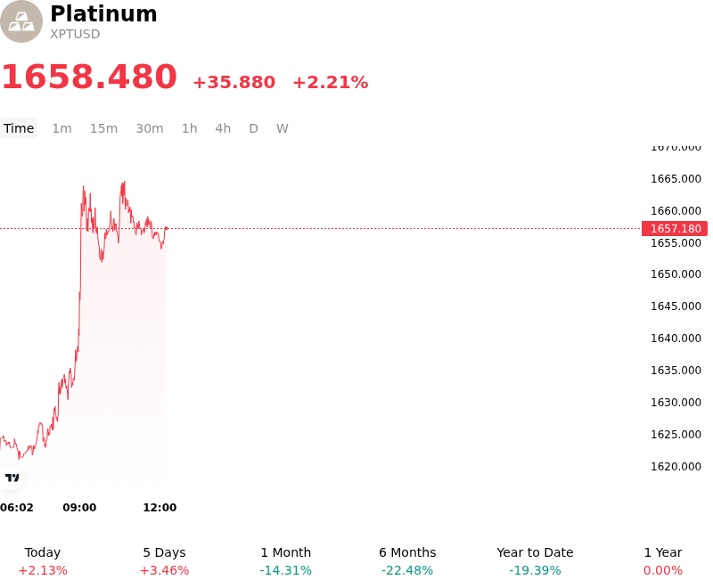713x588 pixels.
Task: Switch to the 15m interval
Action: [103, 128]
